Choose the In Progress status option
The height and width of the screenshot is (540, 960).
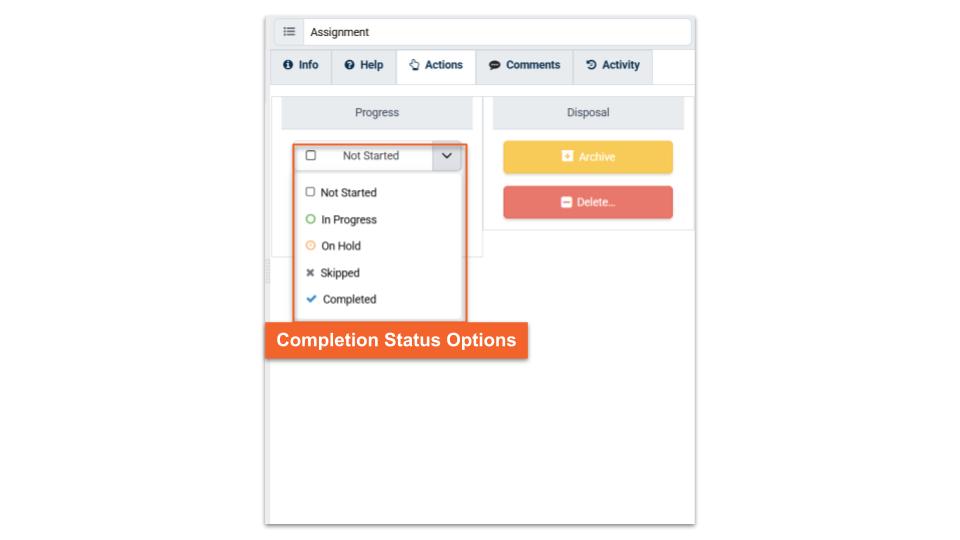click(348, 219)
